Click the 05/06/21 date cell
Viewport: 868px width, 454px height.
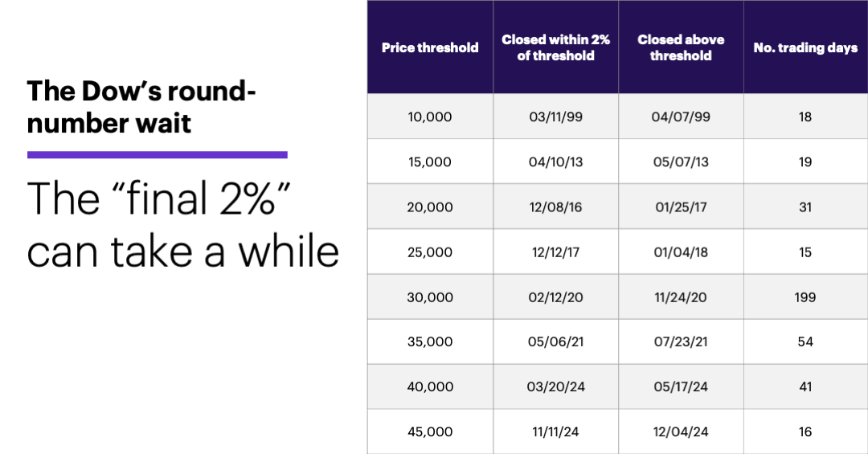[555, 342]
